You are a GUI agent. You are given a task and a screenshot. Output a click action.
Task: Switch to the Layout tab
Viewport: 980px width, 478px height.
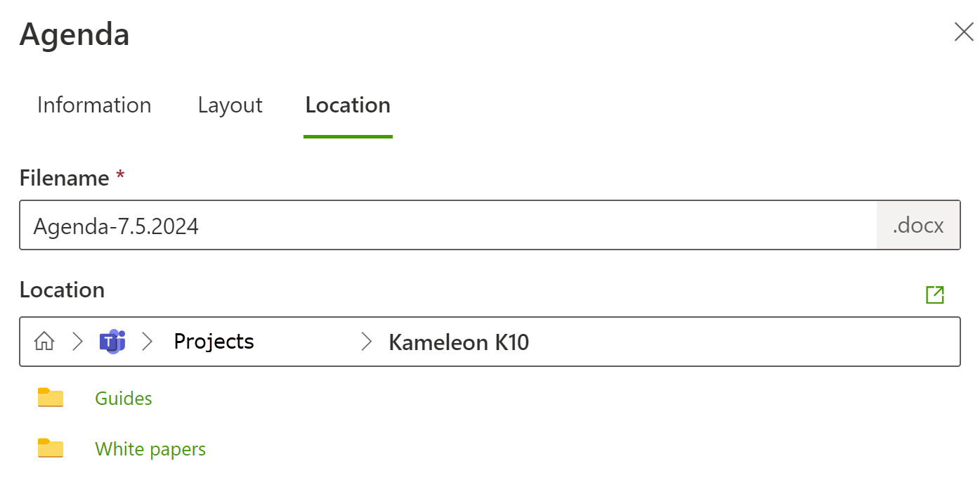pos(230,105)
